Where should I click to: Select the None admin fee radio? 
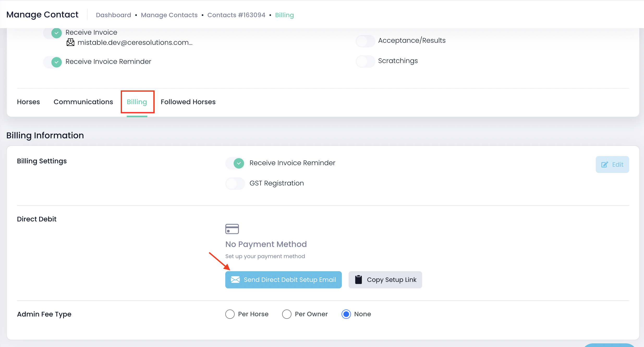pos(346,314)
